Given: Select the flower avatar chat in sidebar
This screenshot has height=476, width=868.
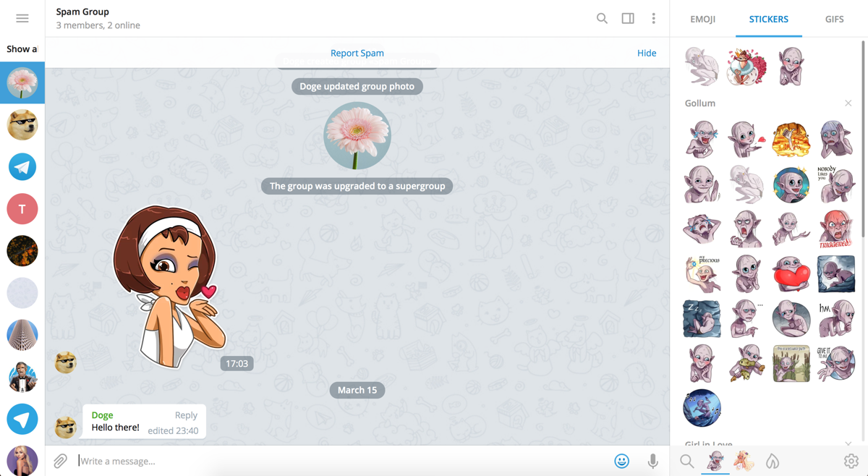Looking at the screenshot, I should [22, 82].
